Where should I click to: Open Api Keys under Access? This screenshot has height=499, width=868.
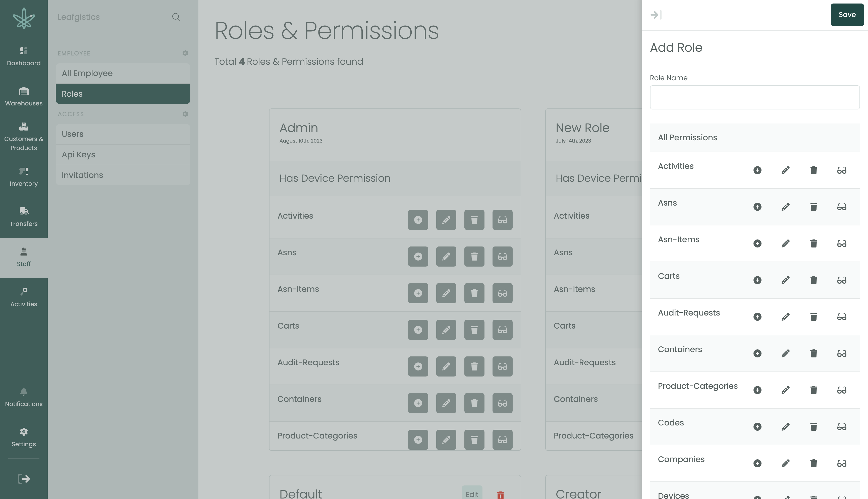pos(123,155)
